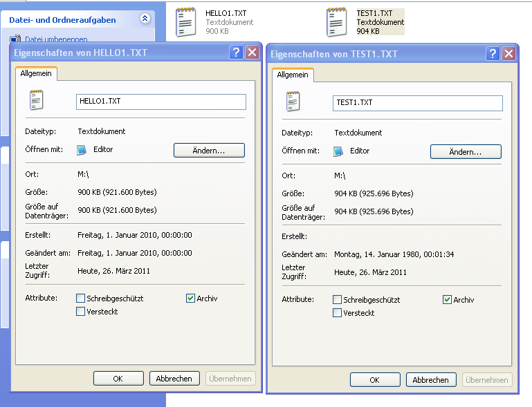The width and height of the screenshot is (532, 407).
Task: Click Editor app icon in TEST1.TXT dialog
Action: click(x=338, y=151)
